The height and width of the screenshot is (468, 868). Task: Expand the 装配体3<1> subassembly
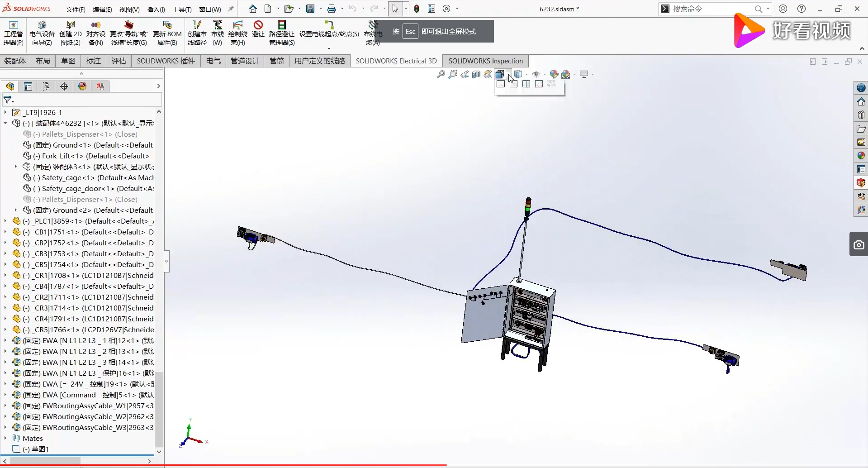point(16,167)
